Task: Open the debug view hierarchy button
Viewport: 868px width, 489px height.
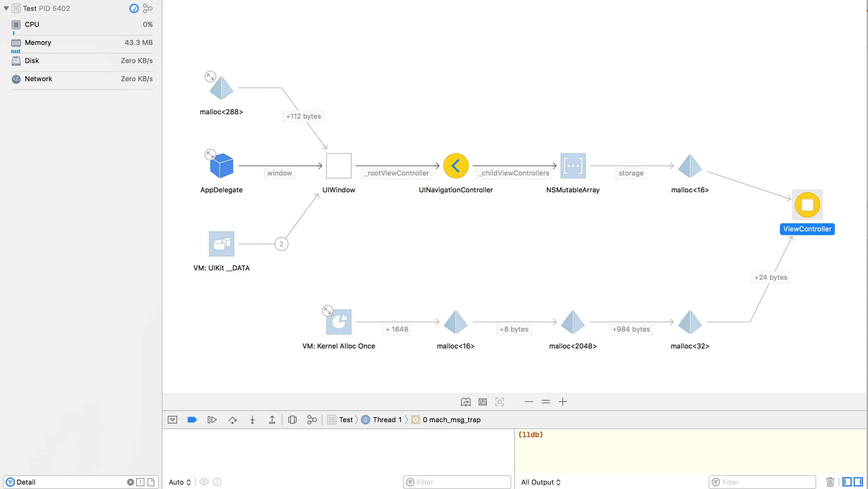Action: [292, 420]
